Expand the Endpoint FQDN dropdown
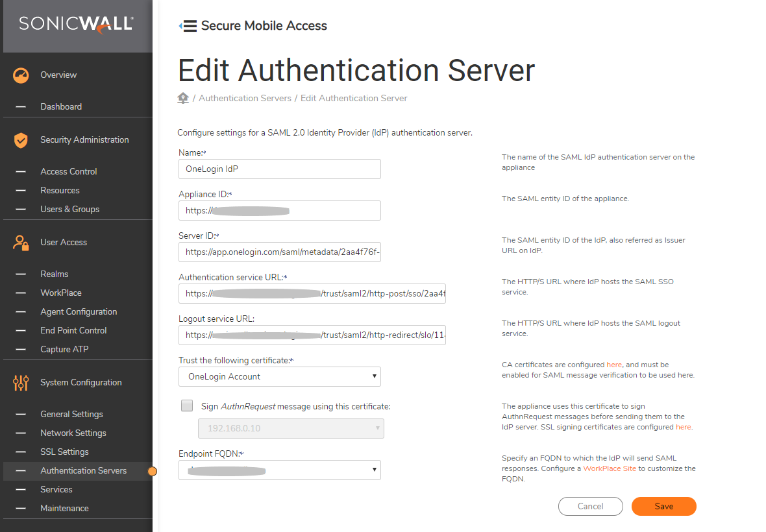 point(279,470)
